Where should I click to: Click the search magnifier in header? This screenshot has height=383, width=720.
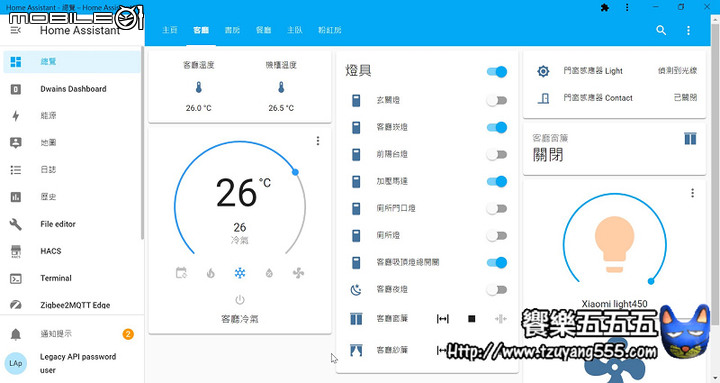tap(661, 30)
